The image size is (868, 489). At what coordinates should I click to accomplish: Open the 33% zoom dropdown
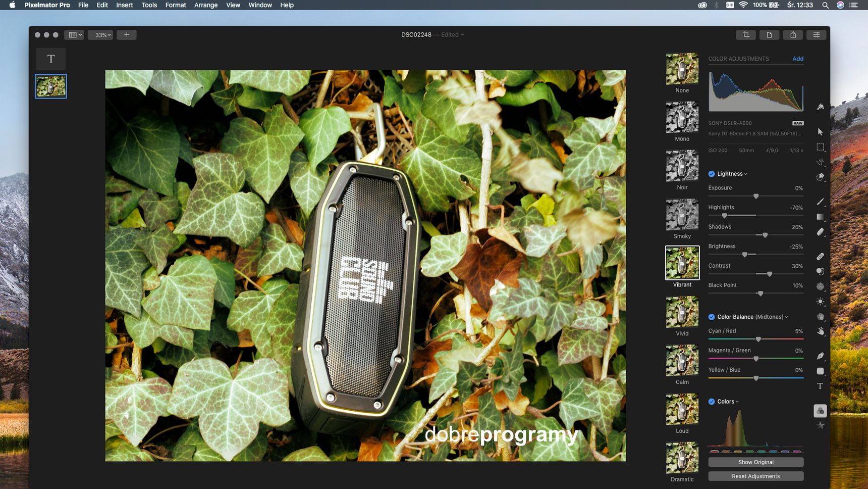100,35
